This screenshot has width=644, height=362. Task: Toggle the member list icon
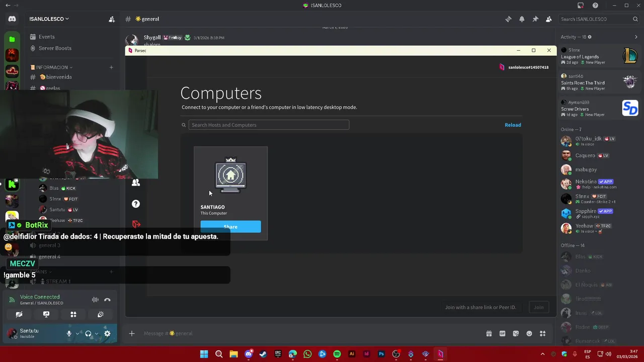549,19
